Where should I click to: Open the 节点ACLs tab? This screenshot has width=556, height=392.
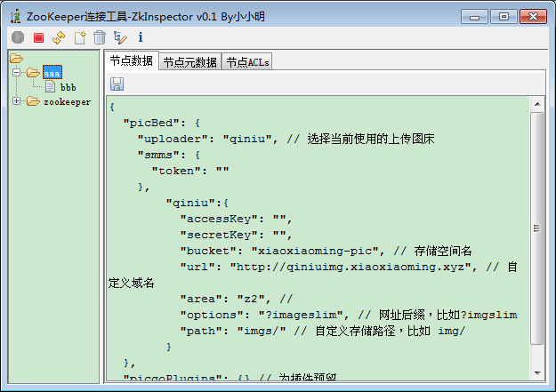(247, 62)
